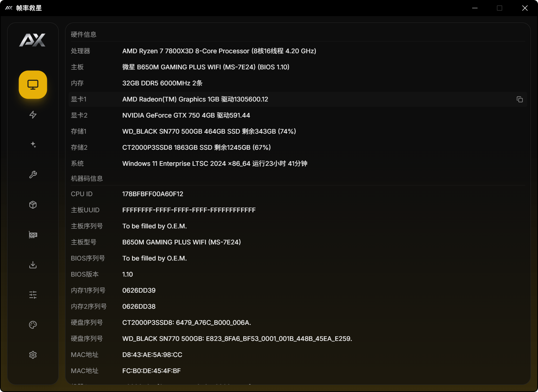Click the 主板UUID value text

(x=189, y=210)
